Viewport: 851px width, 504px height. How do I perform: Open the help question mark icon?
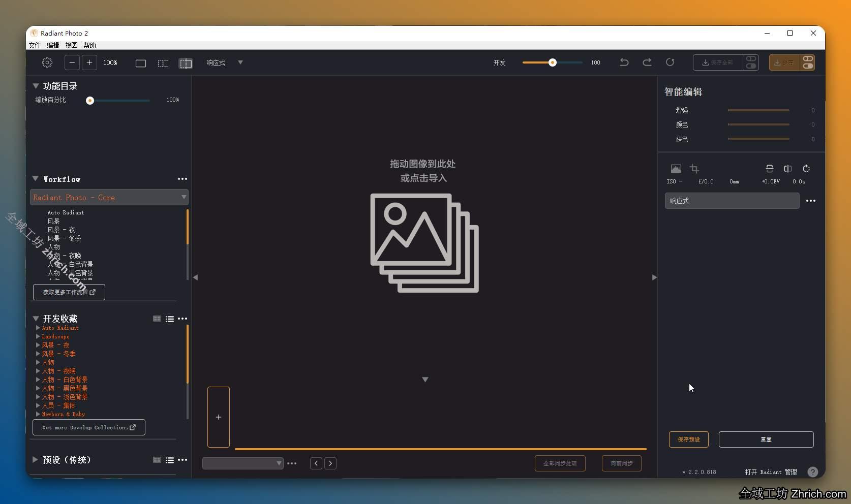tap(813, 472)
